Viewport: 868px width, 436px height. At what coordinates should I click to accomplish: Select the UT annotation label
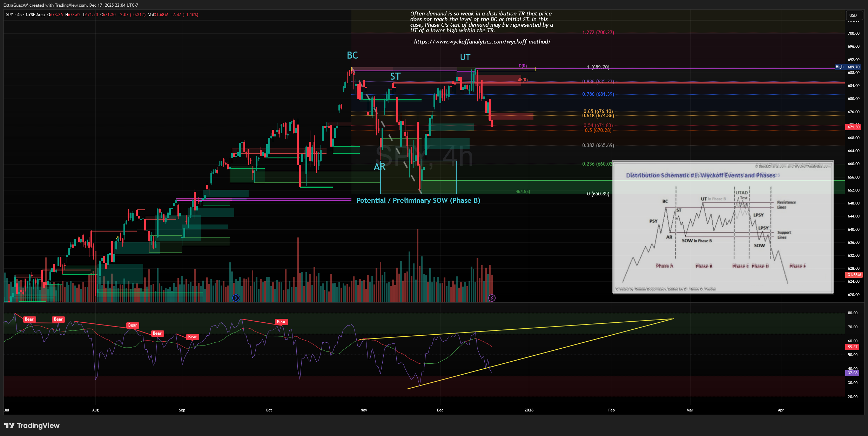click(465, 57)
